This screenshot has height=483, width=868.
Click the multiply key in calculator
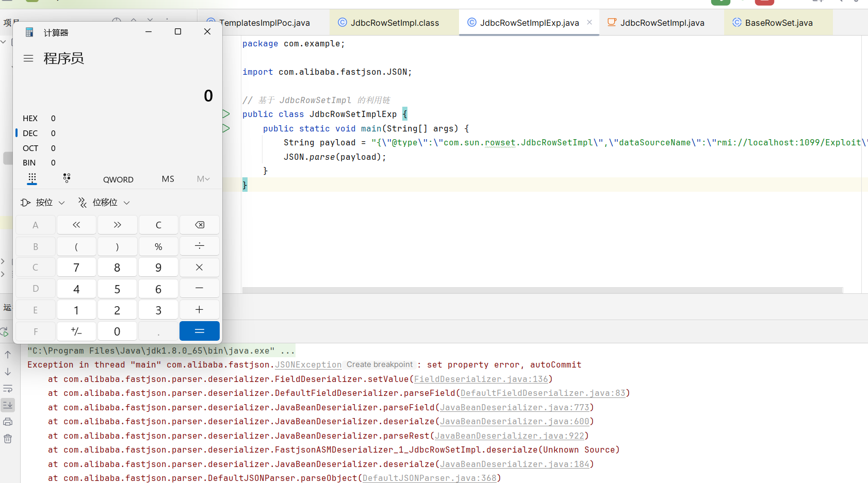pos(200,268)
